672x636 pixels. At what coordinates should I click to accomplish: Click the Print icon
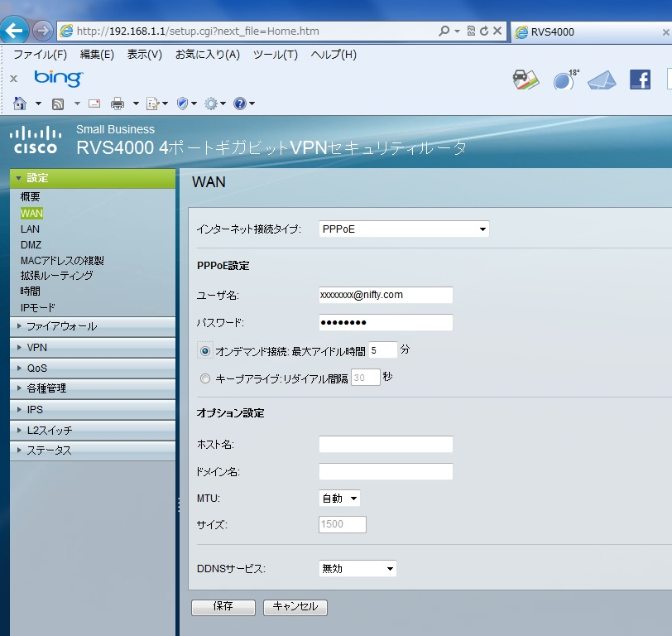118,104
